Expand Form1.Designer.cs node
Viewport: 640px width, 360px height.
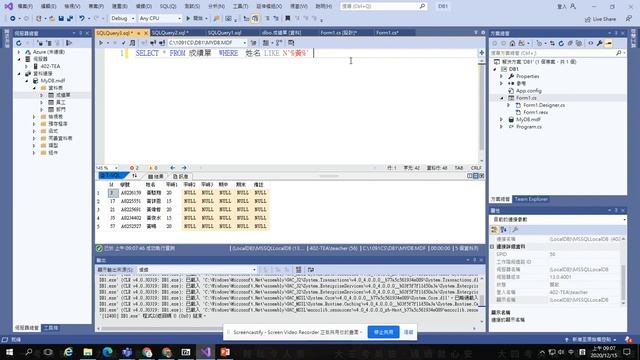coord(509,105)
